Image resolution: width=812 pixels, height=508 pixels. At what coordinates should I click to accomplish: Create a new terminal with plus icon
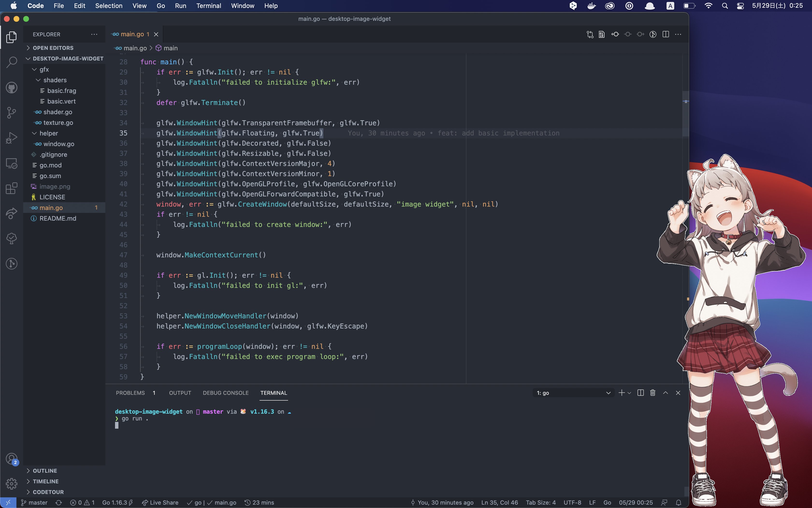click(x=621, y=393)
